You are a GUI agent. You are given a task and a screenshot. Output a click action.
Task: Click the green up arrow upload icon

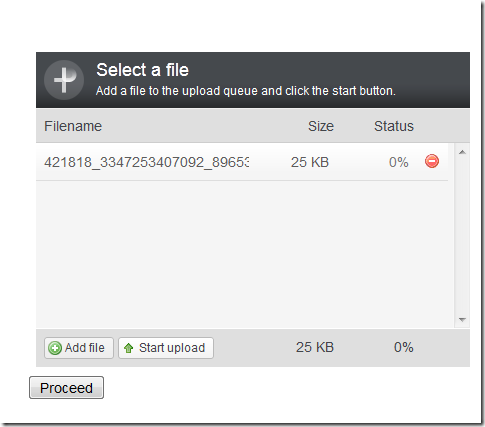click(x=129, y=348)
